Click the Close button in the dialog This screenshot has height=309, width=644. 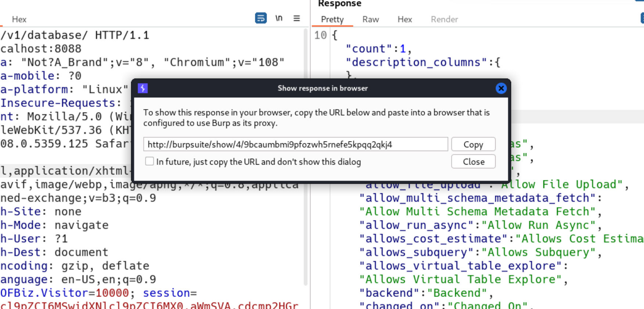point(473,162)
